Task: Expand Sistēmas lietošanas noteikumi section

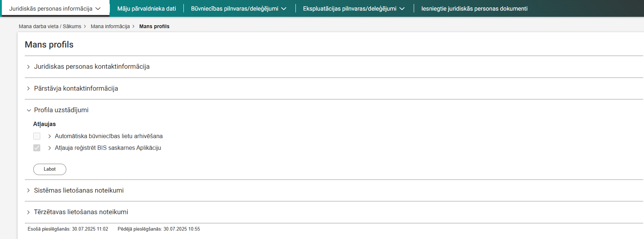Action: click(79, 190)
